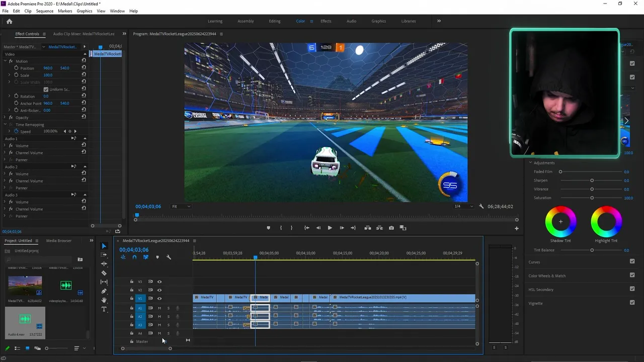Viewport: 644px width, 362px height.
Task: Click the Extract button in Program monitor
Action: [379, 228]
